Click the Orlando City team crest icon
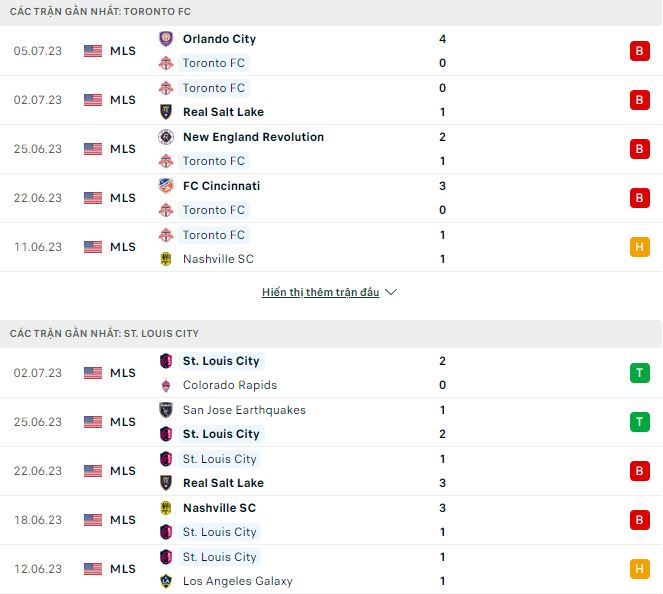Viewport: 663px width, 594px height. [x=166, y=39]
